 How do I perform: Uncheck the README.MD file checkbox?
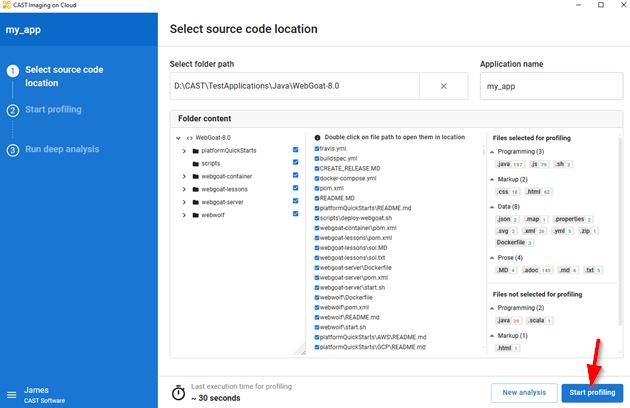click(317, 198)
